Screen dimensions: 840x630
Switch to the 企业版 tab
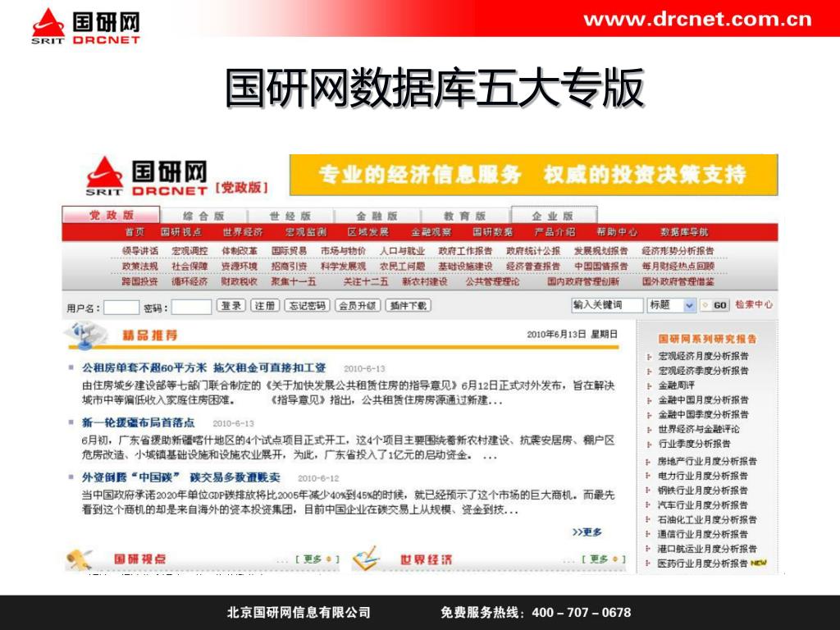pyautogui.click(x=554, y=216)
